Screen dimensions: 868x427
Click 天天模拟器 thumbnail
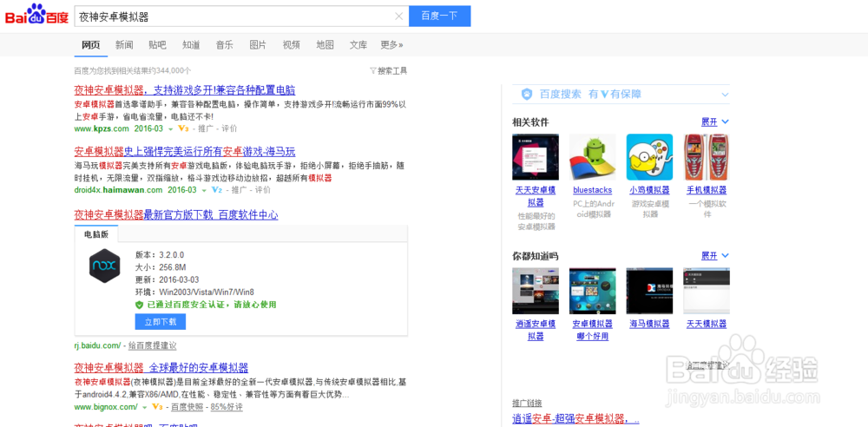click(x=707, y=292)
